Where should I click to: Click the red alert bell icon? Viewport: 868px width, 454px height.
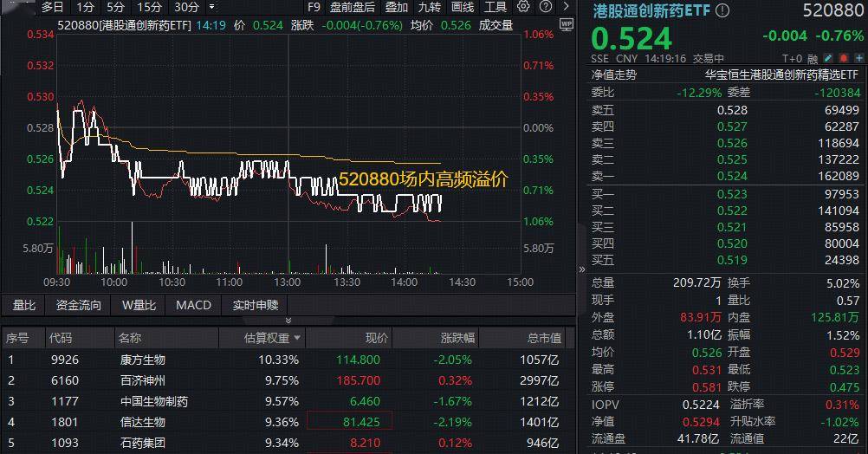coord(843,58)
